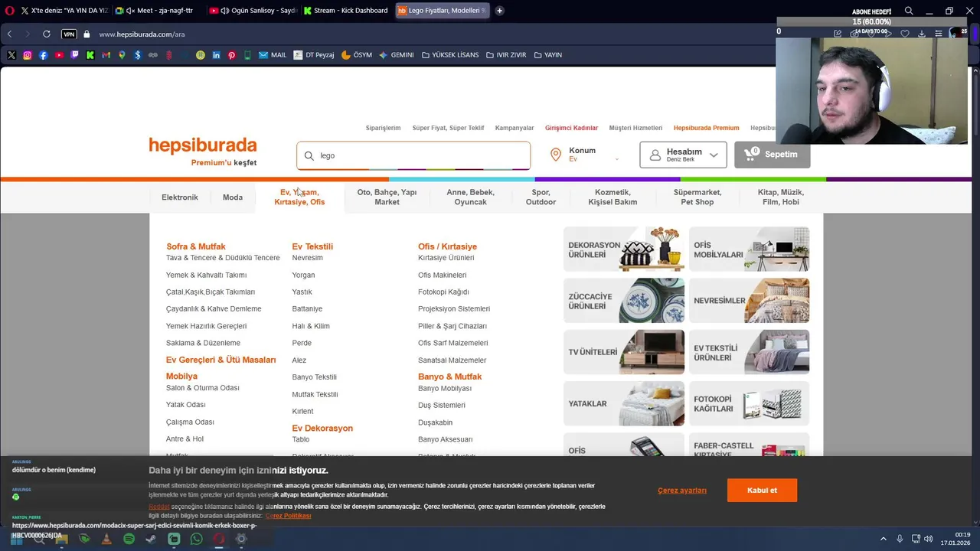This screenshot has height=551, width=980.
Task: Open the Yataklar banner
Action: 624,403
